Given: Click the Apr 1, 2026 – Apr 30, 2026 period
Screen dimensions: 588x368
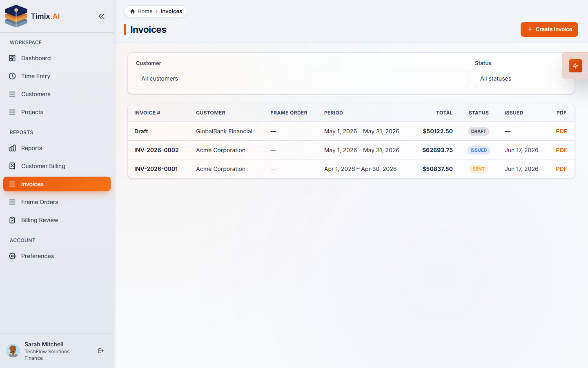Looking at the screenshot, I should [x=360, y=169].
